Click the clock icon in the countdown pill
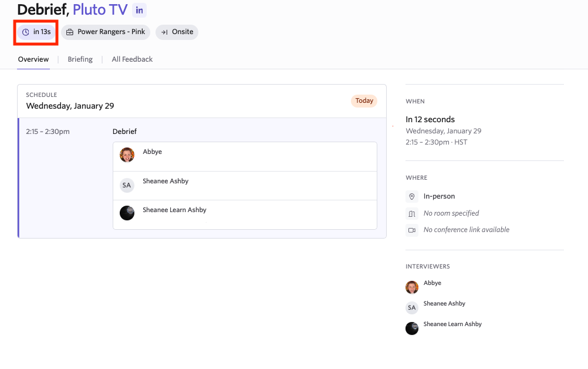The height and width of the screenshot is (369, 588). point(25,32)
